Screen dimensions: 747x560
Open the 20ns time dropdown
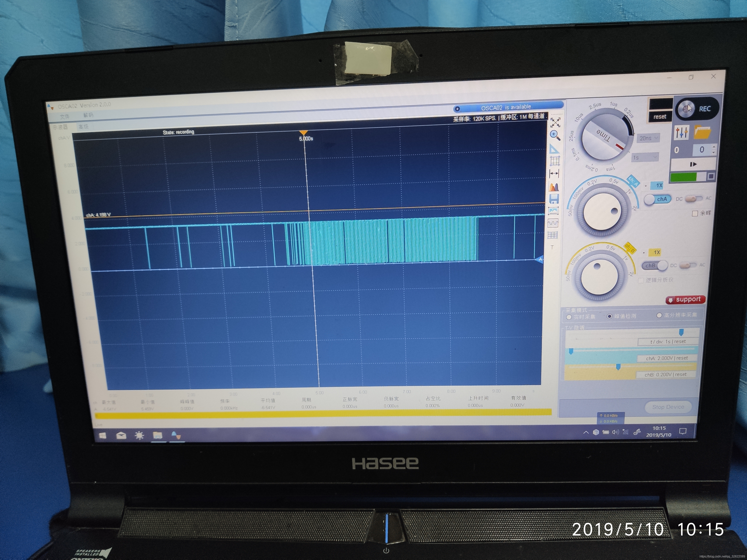point(648,138)
